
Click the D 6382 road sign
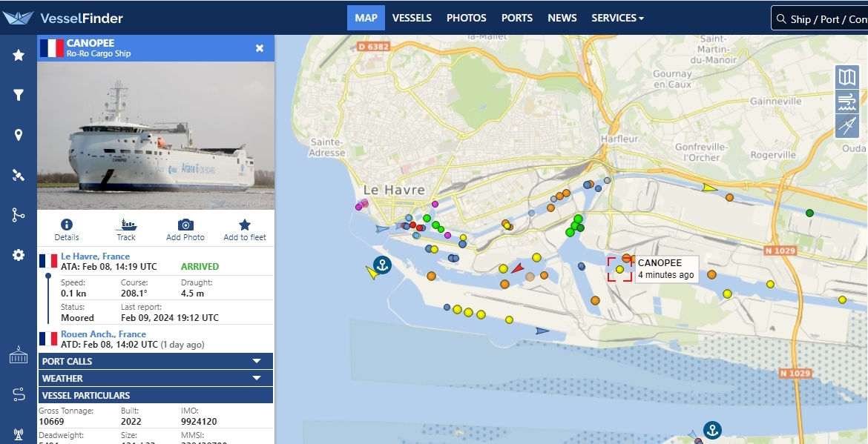coord(374,47)
